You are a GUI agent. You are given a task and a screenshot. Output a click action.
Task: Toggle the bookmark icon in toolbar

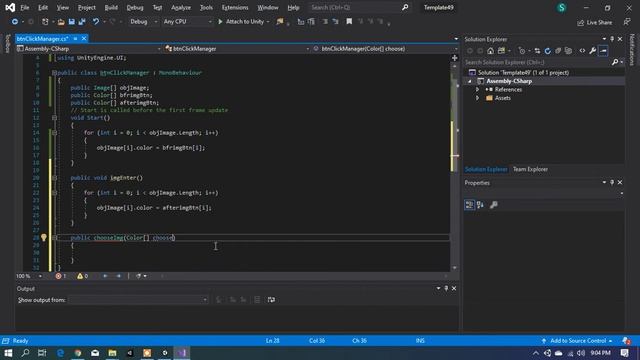[x=349, y=21]
